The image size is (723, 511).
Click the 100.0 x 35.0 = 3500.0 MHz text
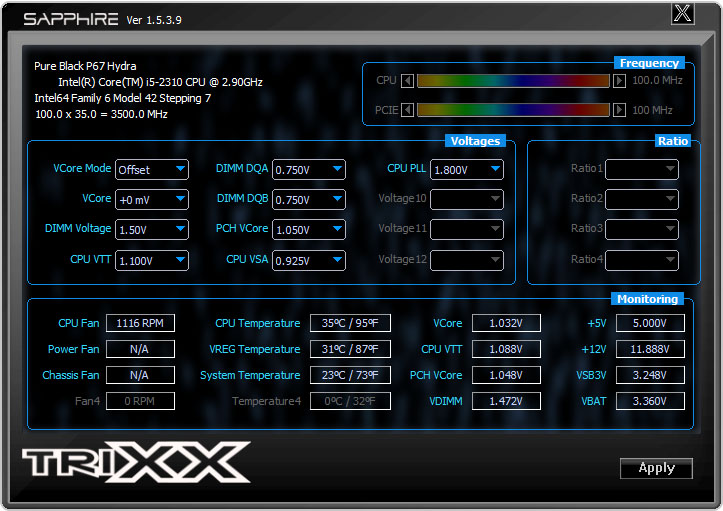tap(101, 114)
